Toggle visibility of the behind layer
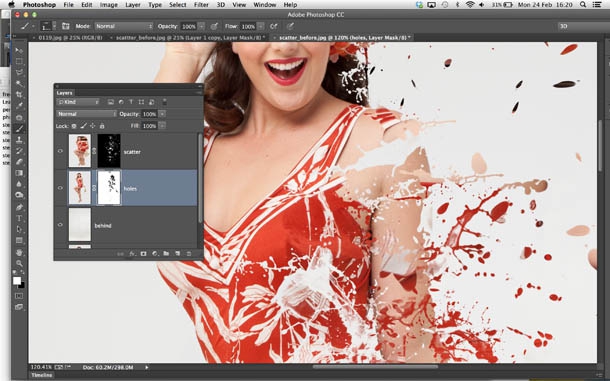Screen dimensions: 610x381 60,225
